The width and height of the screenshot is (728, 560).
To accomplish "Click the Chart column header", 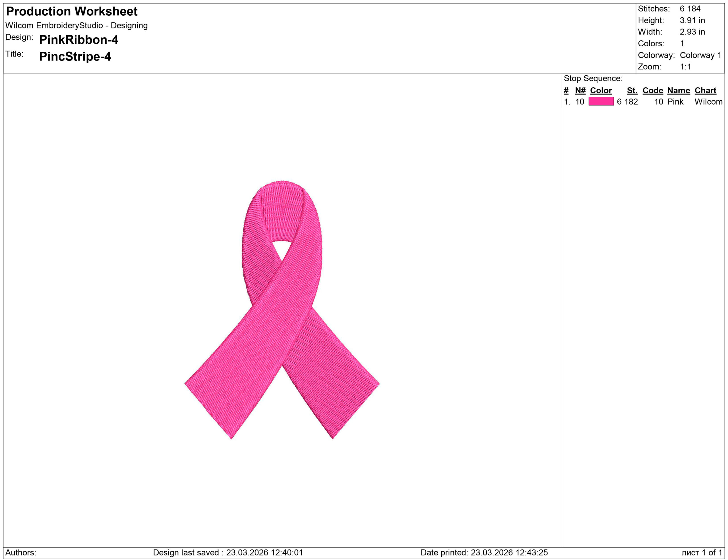I will coord(705,90).
